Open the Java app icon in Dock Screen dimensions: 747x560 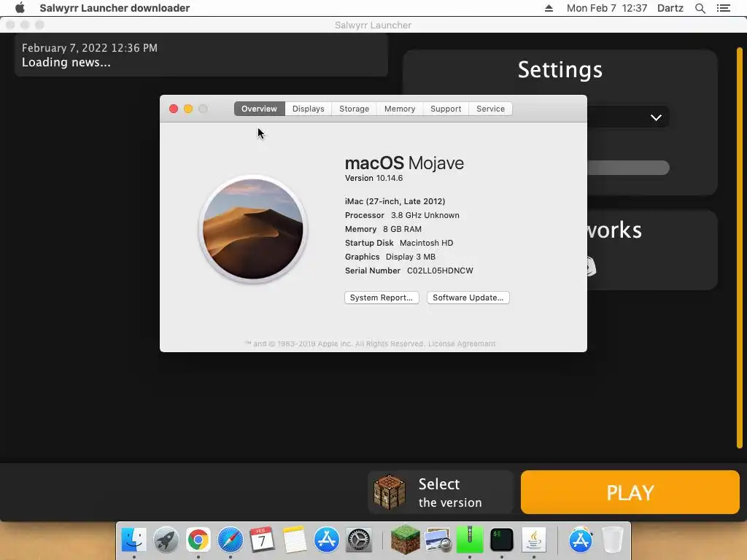pyautogui.click(x=534, y=540)
